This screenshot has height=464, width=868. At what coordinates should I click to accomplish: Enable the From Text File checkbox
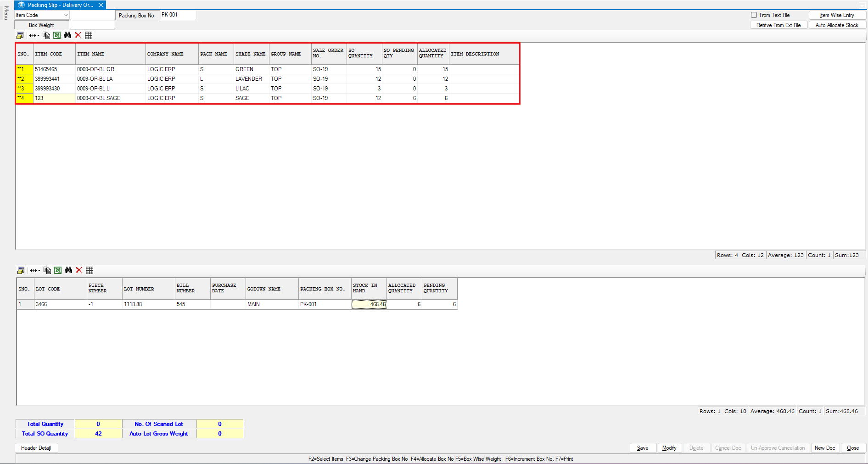pos(754,15)
